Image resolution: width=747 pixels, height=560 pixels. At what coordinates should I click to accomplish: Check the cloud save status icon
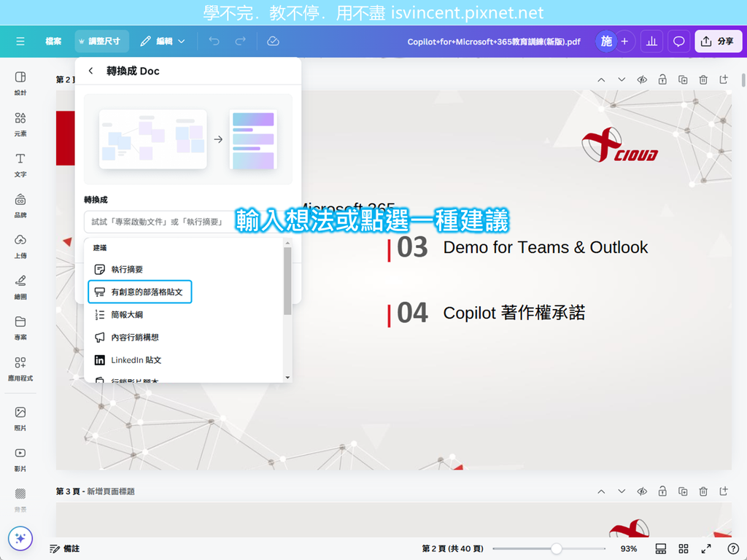coord(273,42)
